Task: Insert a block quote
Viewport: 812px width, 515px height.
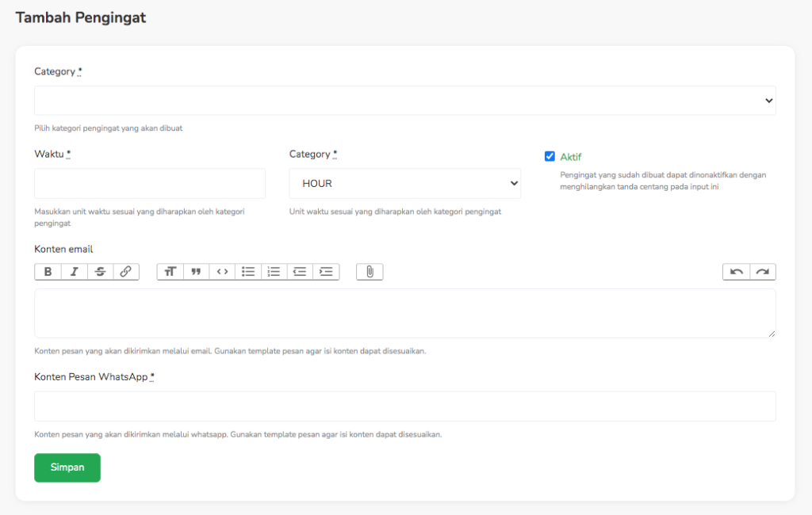Action: 196,272
